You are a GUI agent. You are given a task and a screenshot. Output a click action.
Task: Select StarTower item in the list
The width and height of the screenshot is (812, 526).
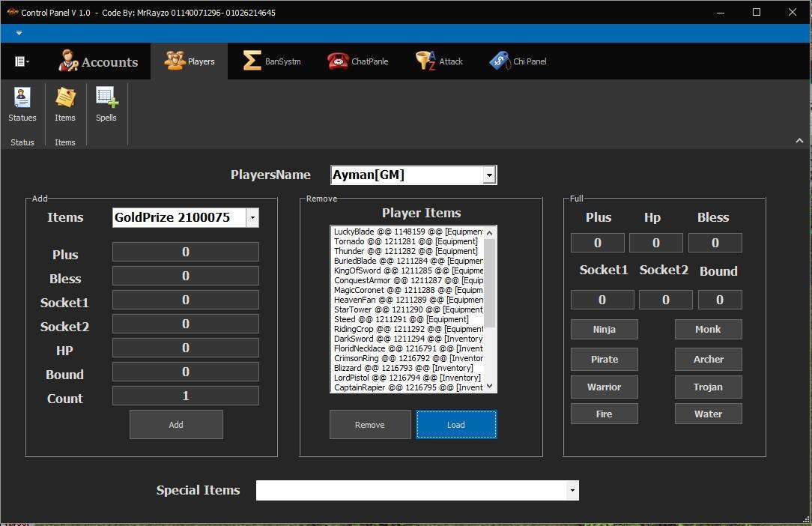[407, 309]
